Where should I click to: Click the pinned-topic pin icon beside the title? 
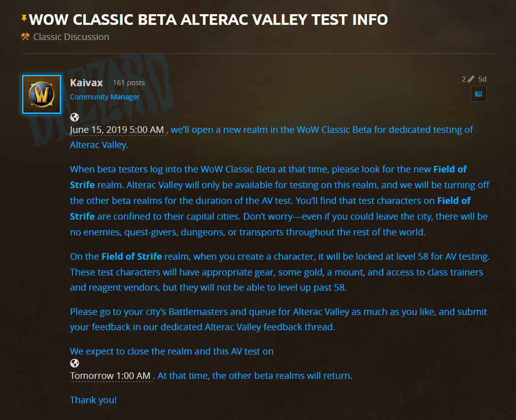pyautogui.click(x=24, y=18)
